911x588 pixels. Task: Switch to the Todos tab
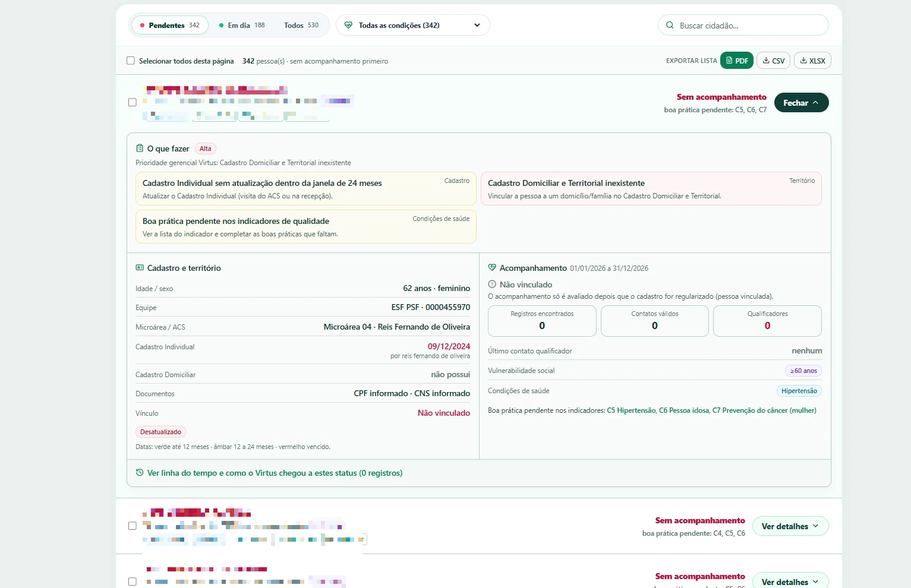(301, 26)
